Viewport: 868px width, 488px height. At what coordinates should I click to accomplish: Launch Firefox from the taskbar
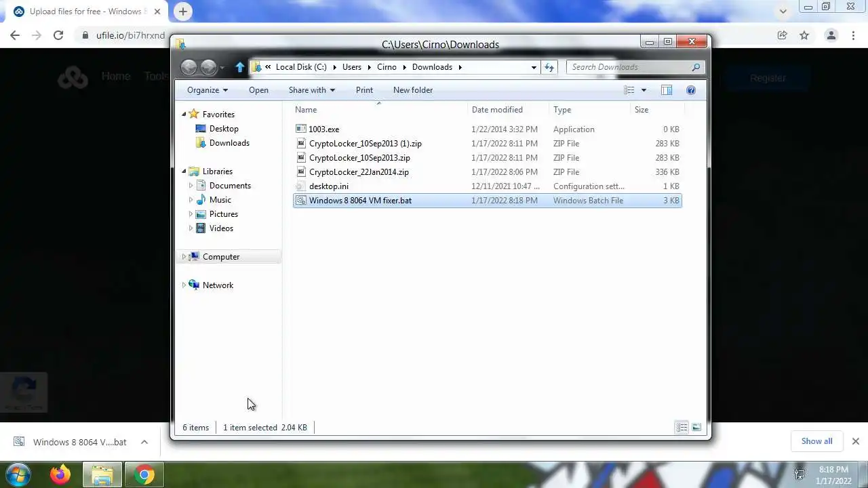(60, 474)
